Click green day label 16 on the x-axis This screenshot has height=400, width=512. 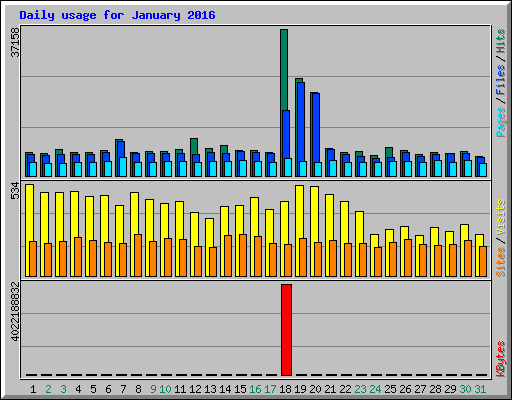(x=255, y=389)
